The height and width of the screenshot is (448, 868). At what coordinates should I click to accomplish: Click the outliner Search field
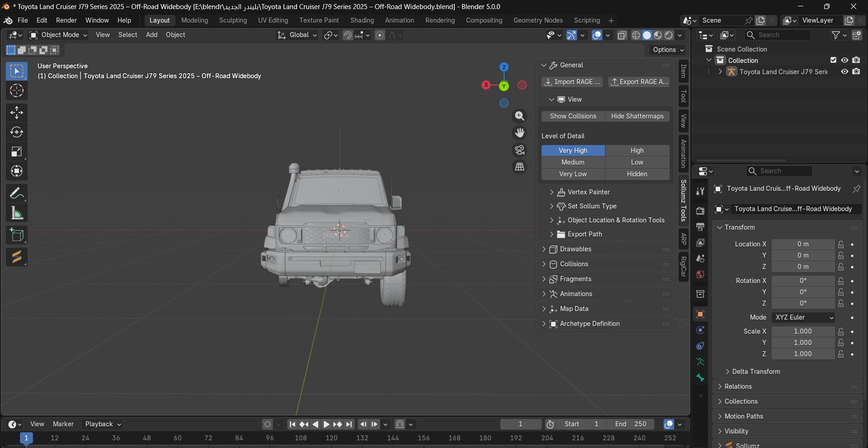pos(778,35)
